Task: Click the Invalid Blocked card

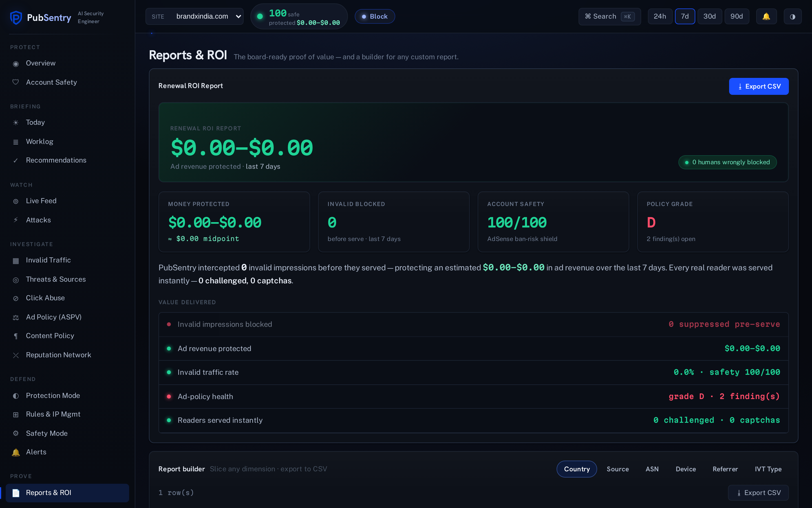Action: [x=394, y=222]
